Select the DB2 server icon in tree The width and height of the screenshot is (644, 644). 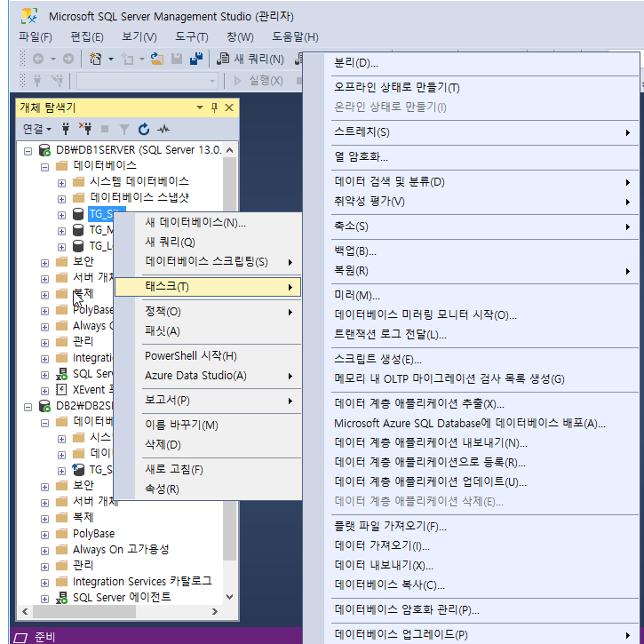(x=44, y=406)
